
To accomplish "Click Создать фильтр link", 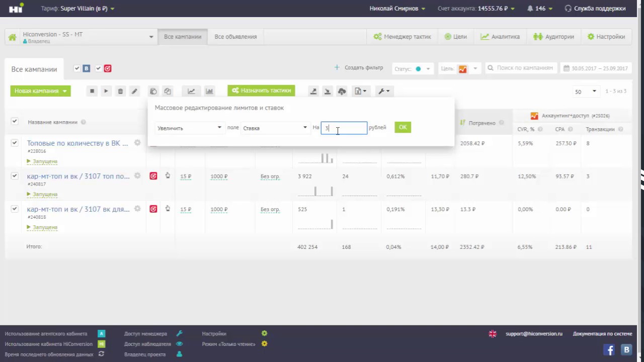I will [359, 67].
